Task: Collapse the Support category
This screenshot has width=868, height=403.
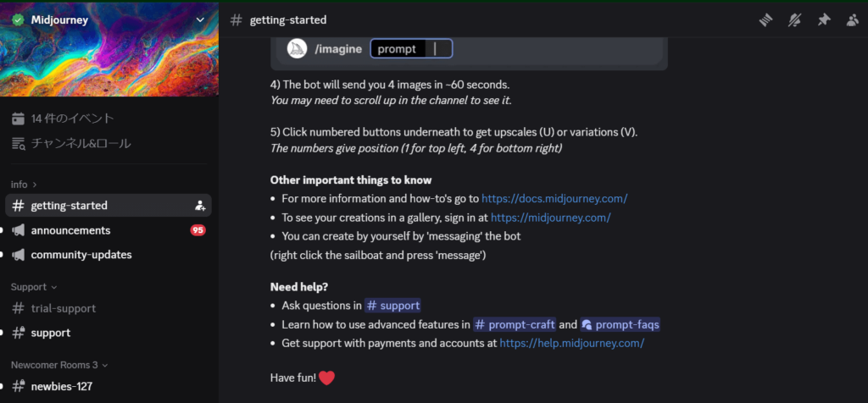Action: [x=34, y=287]
